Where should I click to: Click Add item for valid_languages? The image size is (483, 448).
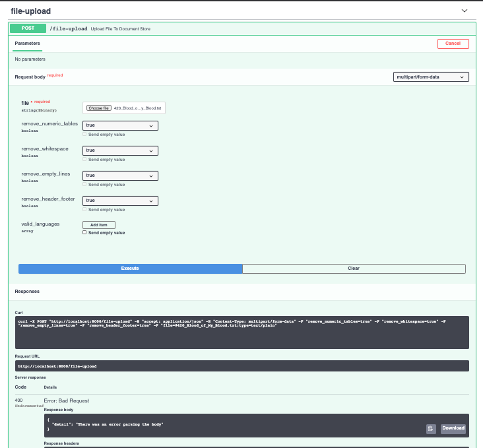[99, 225]
